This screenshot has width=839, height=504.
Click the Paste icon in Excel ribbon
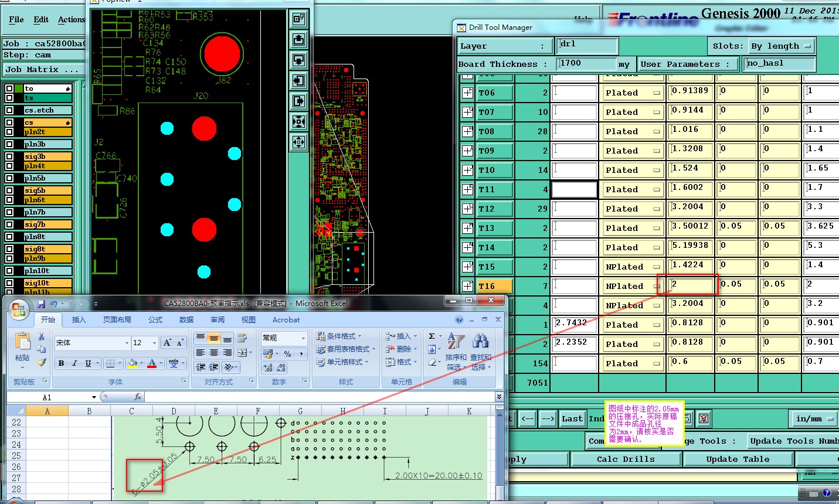22,341
